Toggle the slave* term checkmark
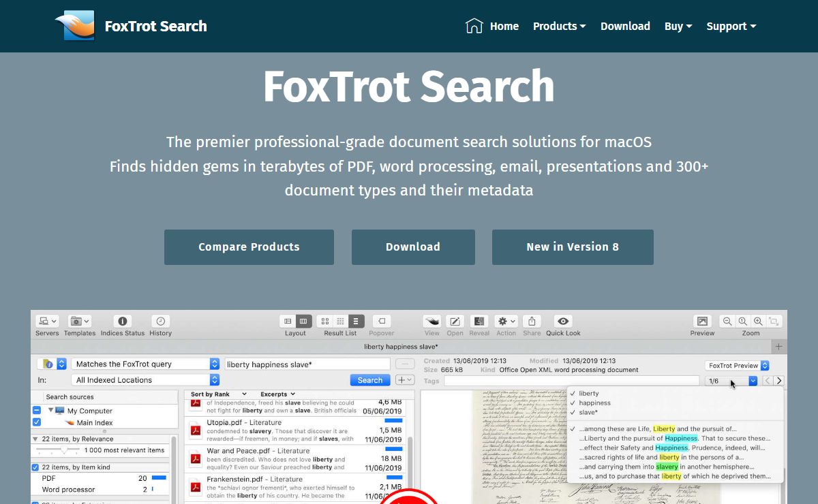This screenshot has height=504, width=818. 573,412
